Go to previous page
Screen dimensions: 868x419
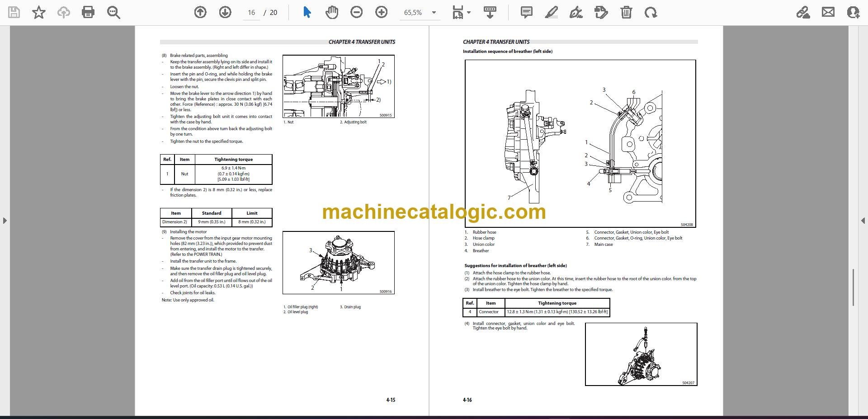coord(200,12)
